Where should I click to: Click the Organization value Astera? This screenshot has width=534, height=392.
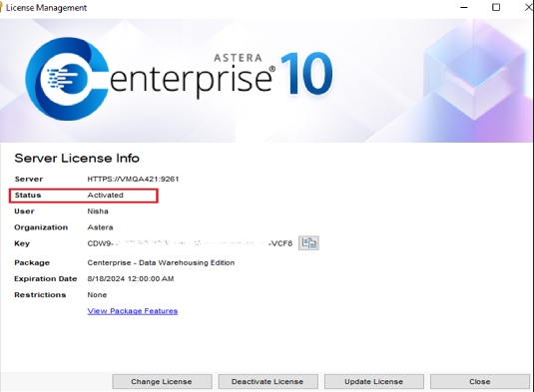100,227
